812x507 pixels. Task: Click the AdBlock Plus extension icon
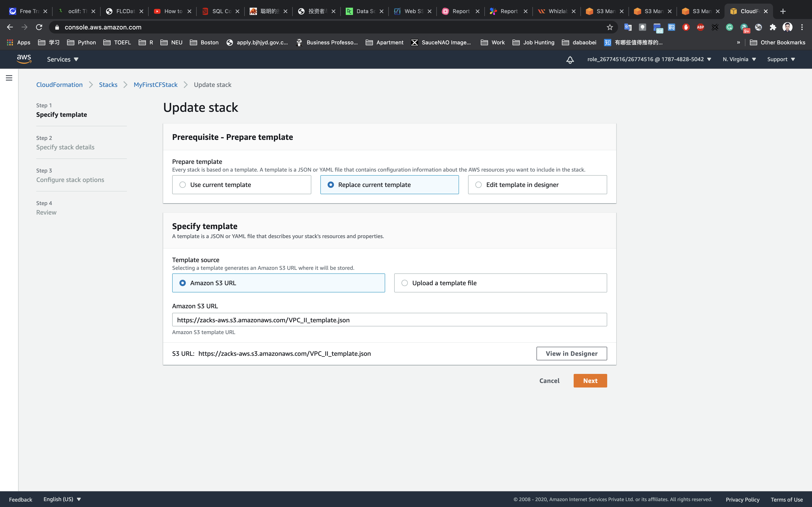[x=700, y=27]
